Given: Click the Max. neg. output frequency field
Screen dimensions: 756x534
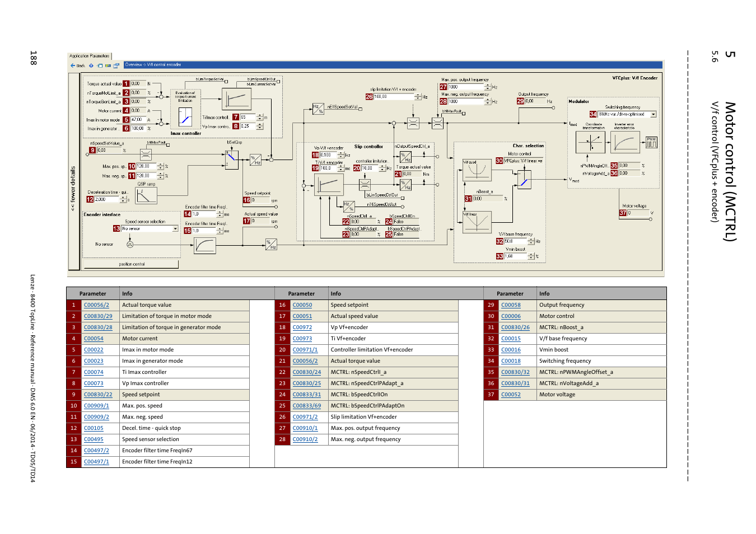Looking at the screenshot, I should [x=466, y=101].
